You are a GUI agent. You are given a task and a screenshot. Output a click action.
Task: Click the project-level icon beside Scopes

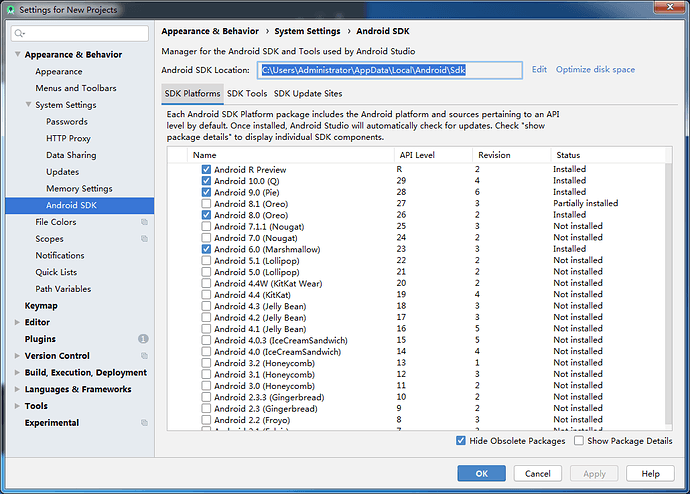[144, 239]
